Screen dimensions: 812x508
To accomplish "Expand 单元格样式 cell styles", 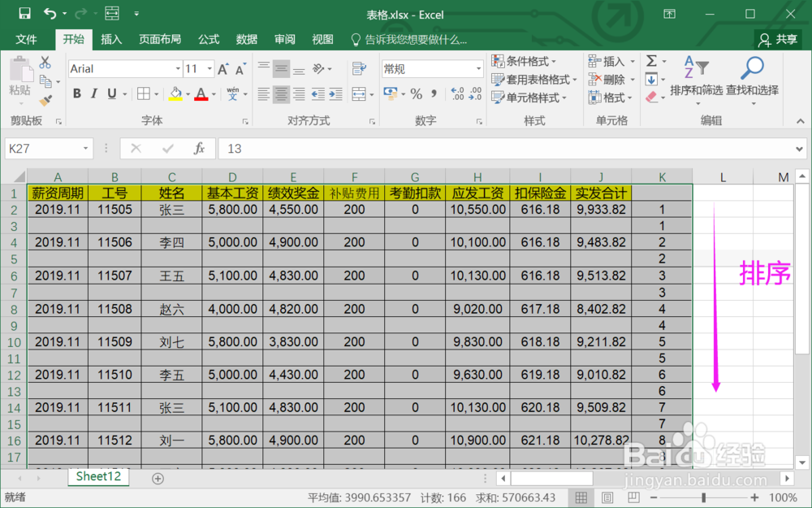I will (529, 98).
